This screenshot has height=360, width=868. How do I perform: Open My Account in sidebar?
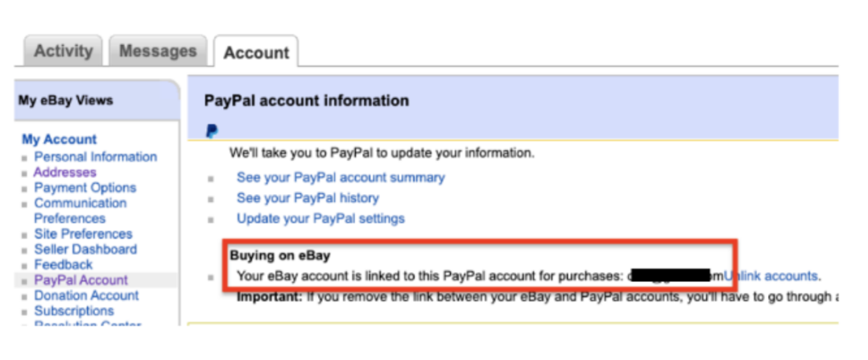[59, 139]
